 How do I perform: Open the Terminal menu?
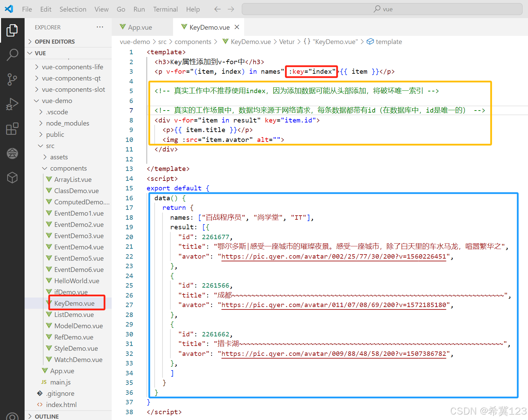tap(165, 9)
